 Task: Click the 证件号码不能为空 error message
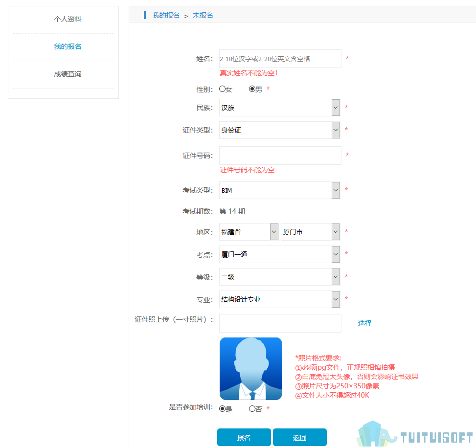pyautogui.click(x=247, y=170)
